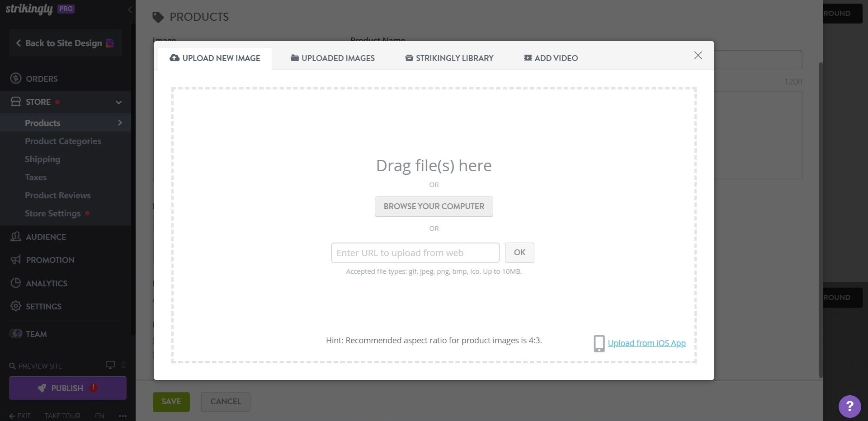Click the Browse Your Computer button
This screenshot has width=868, height=421.
[x=434, y=206]
